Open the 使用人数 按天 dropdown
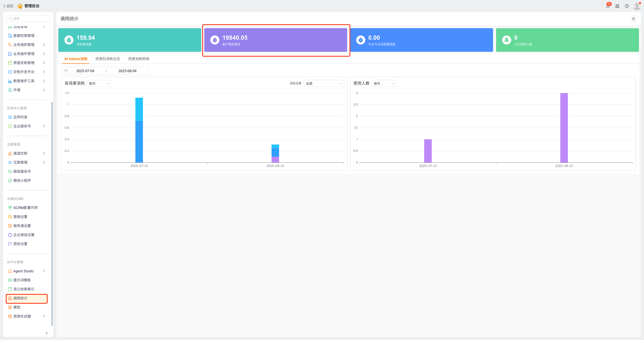The width and height of the screenshot is (644, 340). [384, 83]
